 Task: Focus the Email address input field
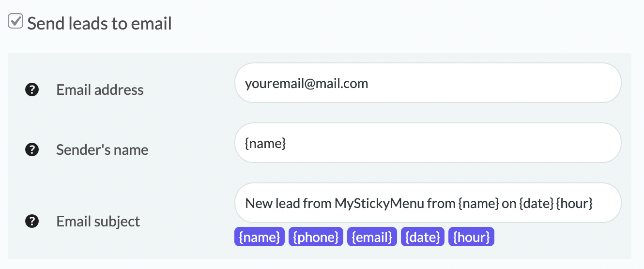click(x=428, y=83)
